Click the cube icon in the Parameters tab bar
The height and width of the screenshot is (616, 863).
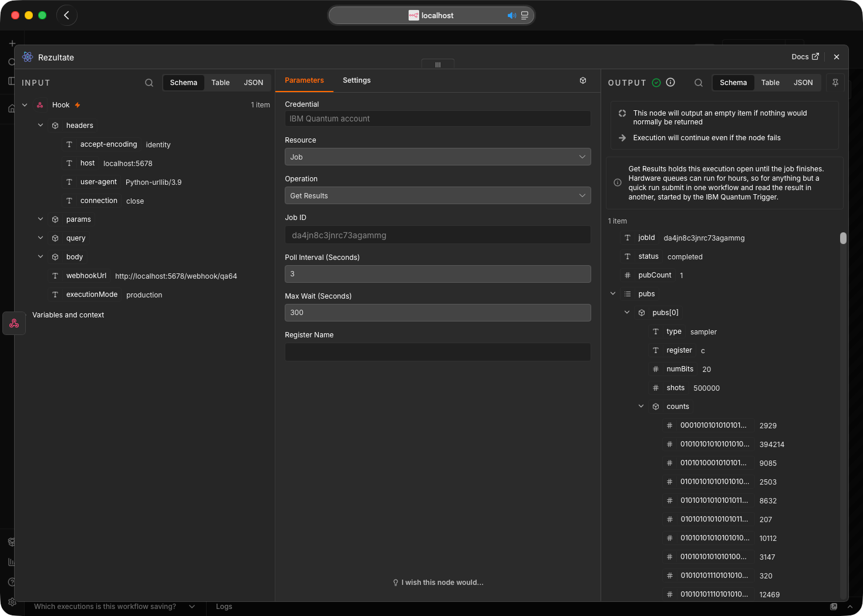(x=583, y=80)
